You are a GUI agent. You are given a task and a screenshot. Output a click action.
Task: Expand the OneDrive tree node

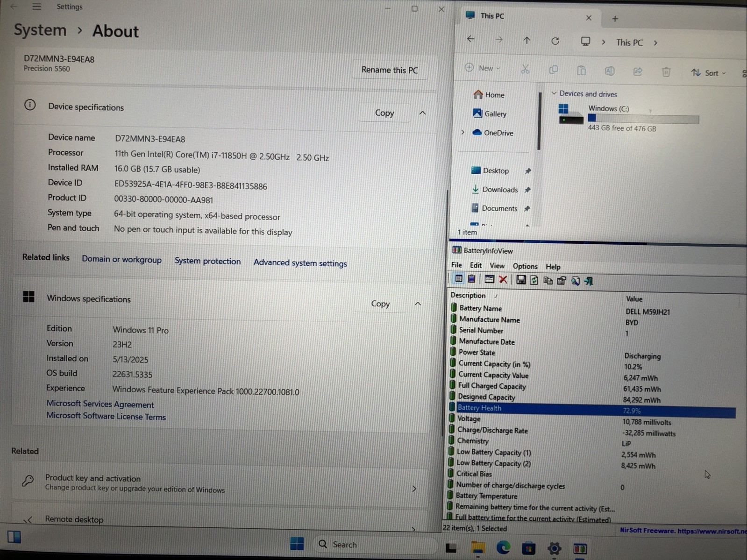tap(463, 132)
